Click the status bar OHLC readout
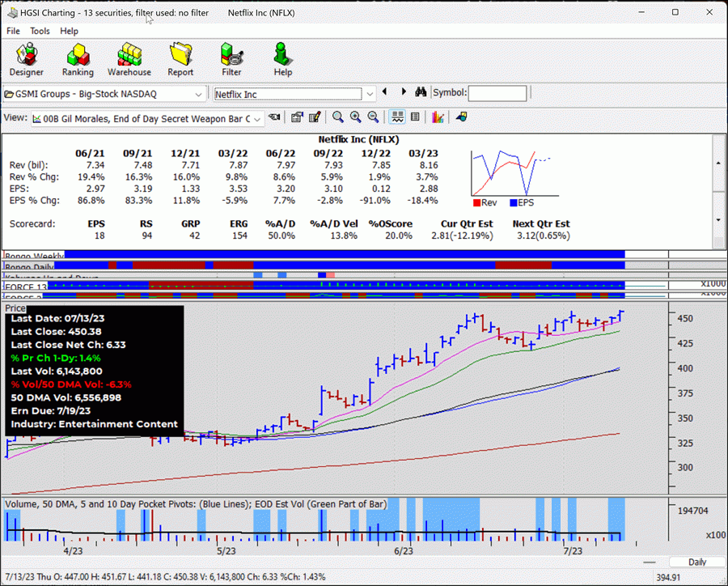728x586 pixels. click(x=165, y=577)
